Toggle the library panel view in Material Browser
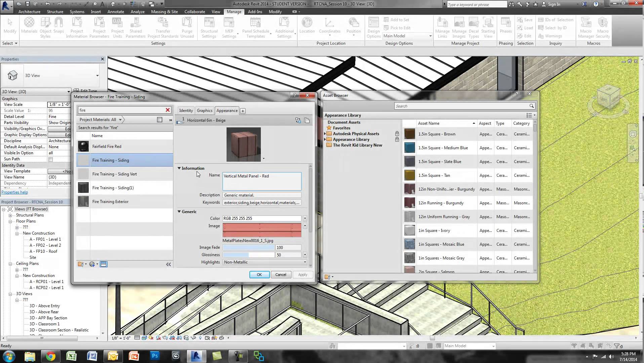The height and width of the screenshot is (363, 644). tap(160, 120)
